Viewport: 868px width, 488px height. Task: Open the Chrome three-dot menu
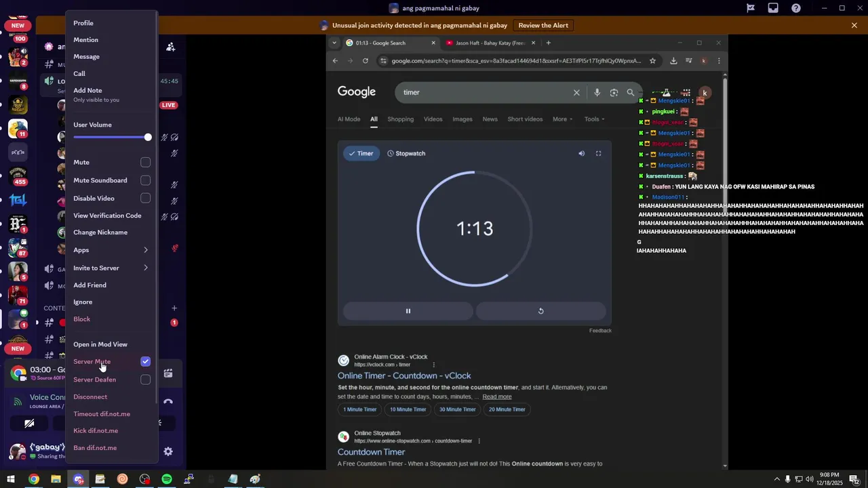click(x=718, y=61)
